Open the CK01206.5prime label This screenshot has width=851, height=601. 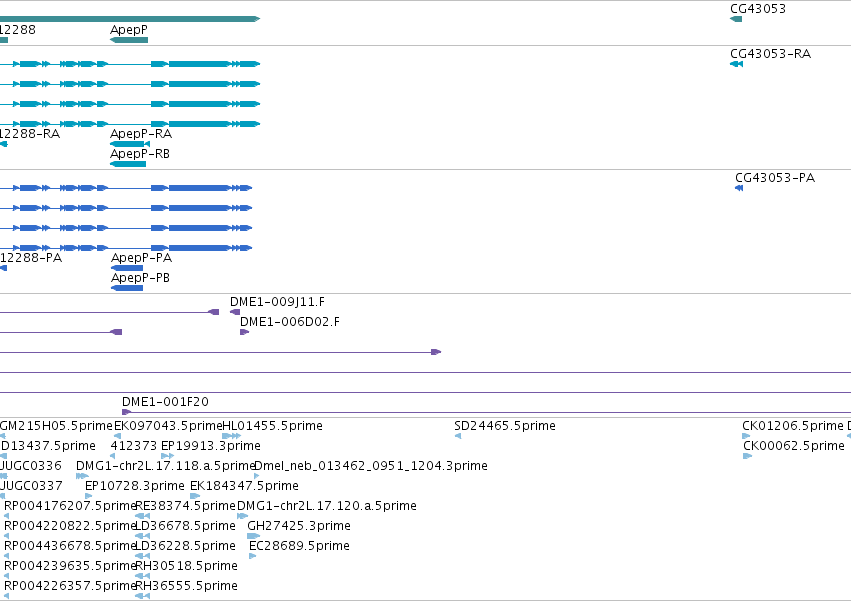click(793, 426)
